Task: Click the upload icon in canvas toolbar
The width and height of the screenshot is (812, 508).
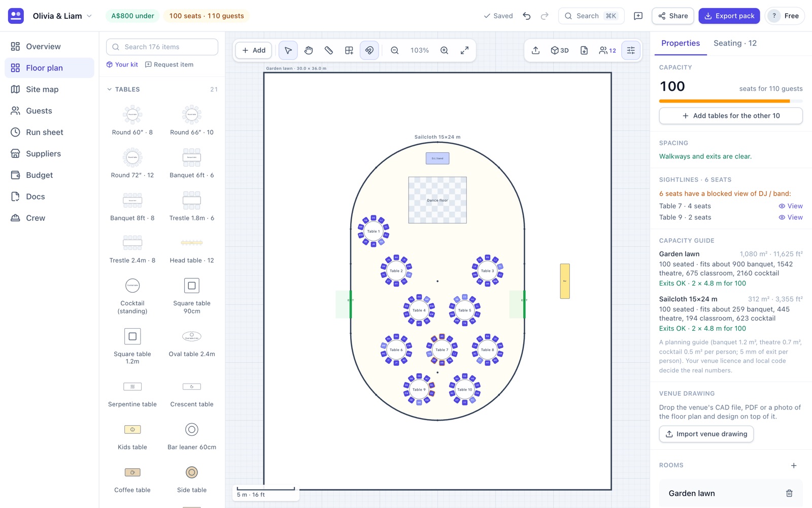Action: point(536,50)
